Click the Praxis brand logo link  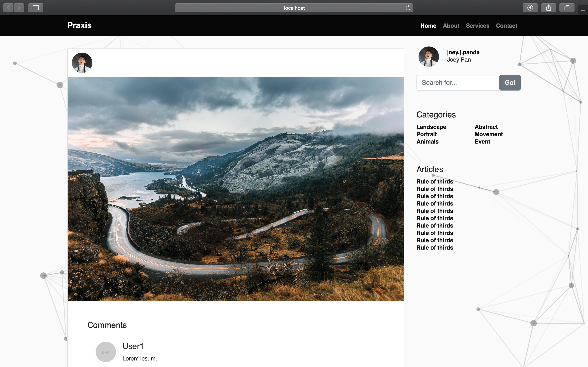point(79,25)
